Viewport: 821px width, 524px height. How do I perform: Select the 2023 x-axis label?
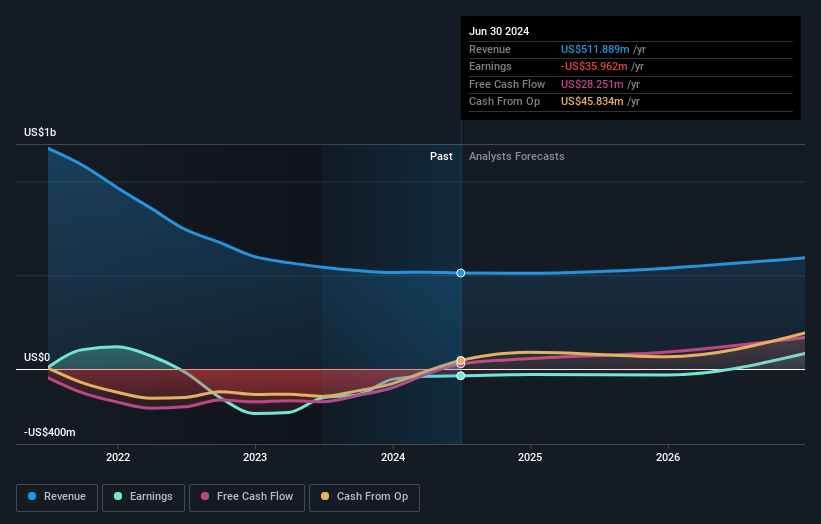(x=255, y=457)
